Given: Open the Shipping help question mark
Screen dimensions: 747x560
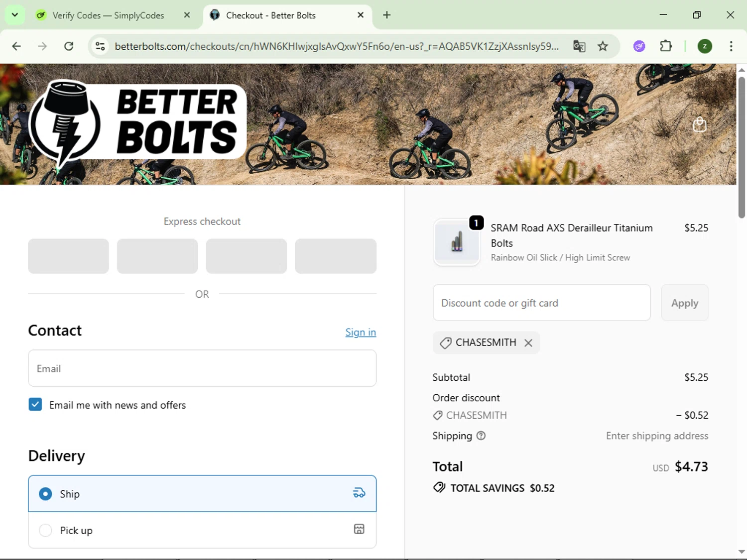Looking at the screenshot, I should 481,436.
